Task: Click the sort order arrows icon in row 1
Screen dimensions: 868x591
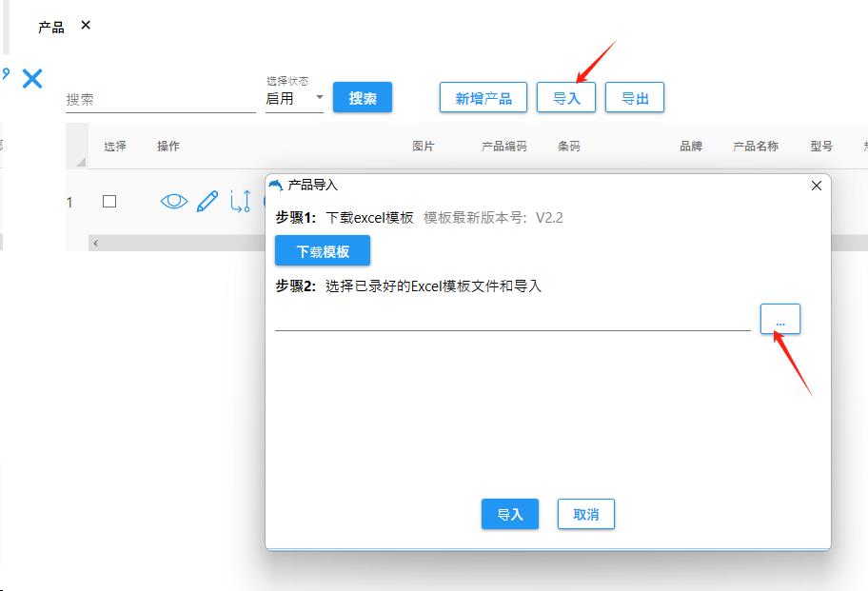Action: pos(239,201)
